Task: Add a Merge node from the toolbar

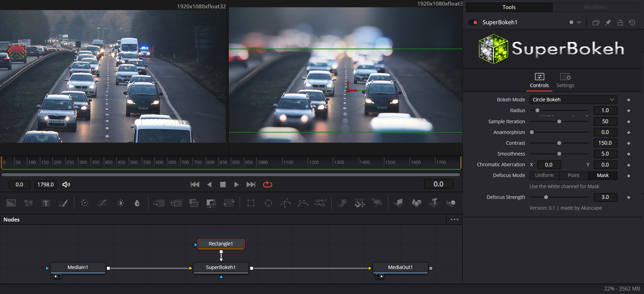Action: pos(159,203)
